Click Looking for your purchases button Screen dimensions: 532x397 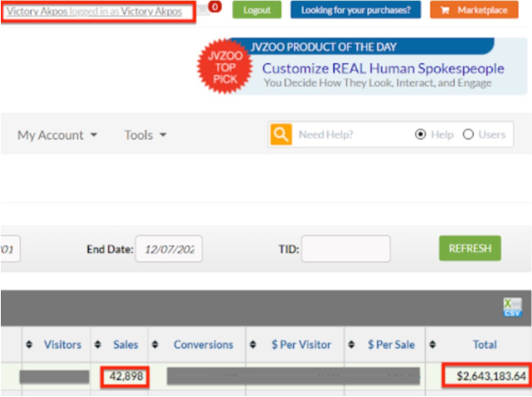point(355,10)
